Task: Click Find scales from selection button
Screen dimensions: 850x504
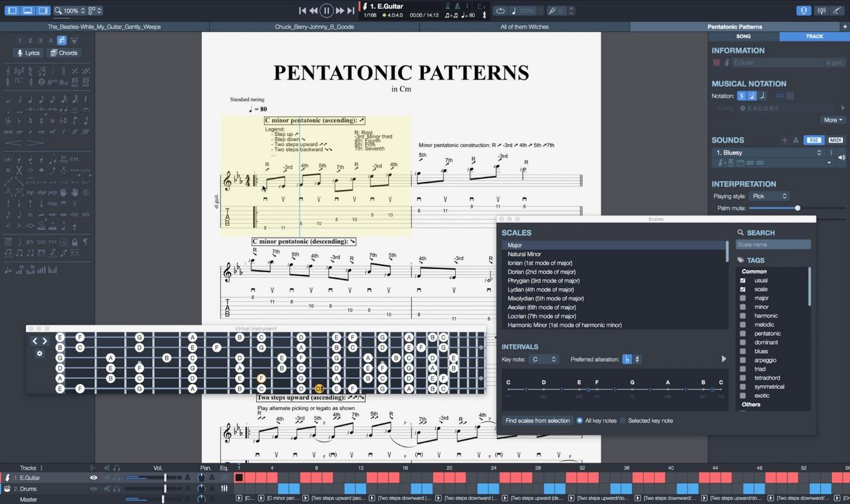Action: coord(537,420)
